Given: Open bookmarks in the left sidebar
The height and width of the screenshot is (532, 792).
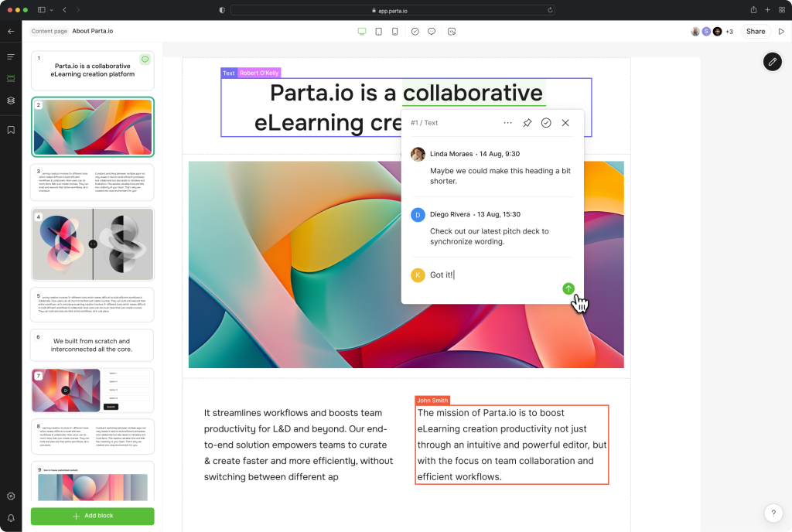Looking at the screenshot, I should coord(11,130).
